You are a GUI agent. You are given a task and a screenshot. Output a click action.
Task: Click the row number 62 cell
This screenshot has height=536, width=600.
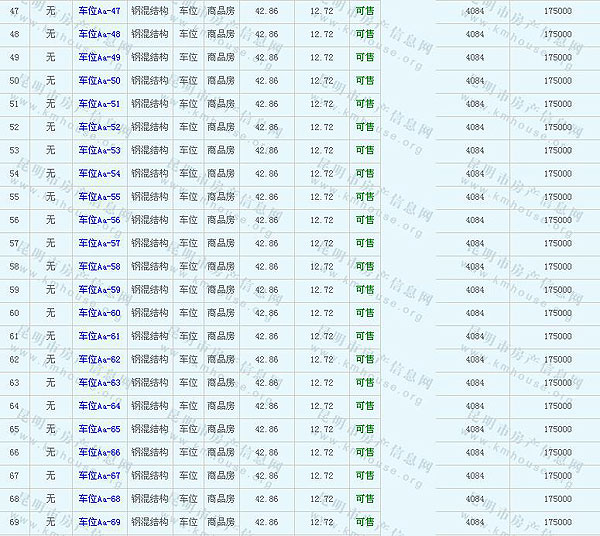pos(14,359)
